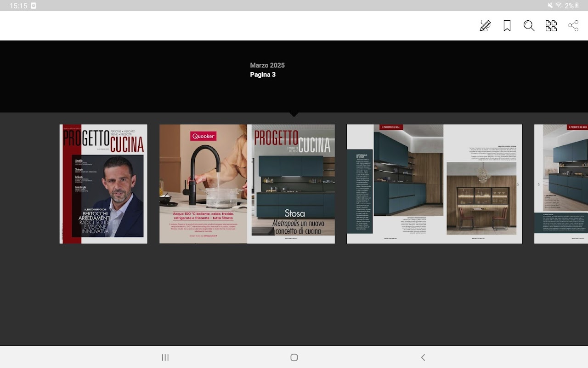Open search with the magnifier icon
The height and width of the screenshot is (368, 588).
[529, 26]
